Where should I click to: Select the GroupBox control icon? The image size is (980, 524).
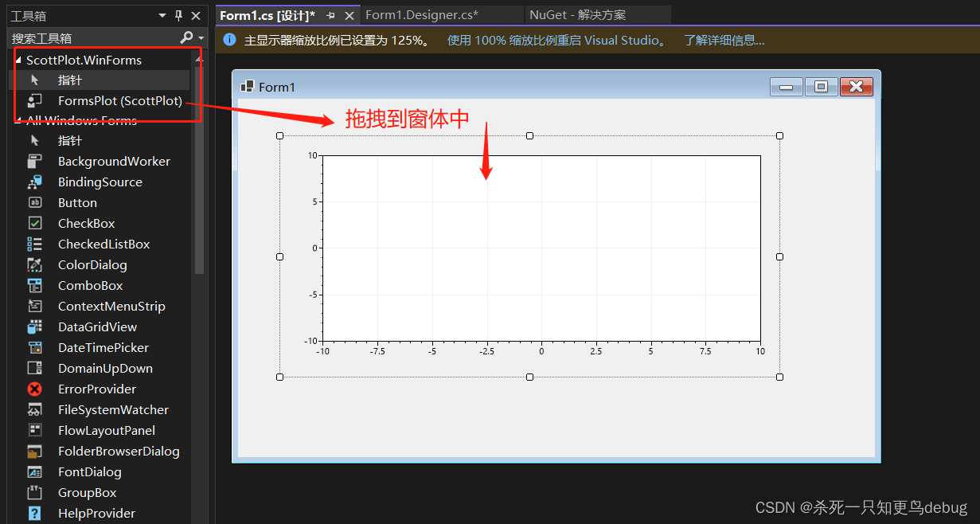tap(35, 493)
